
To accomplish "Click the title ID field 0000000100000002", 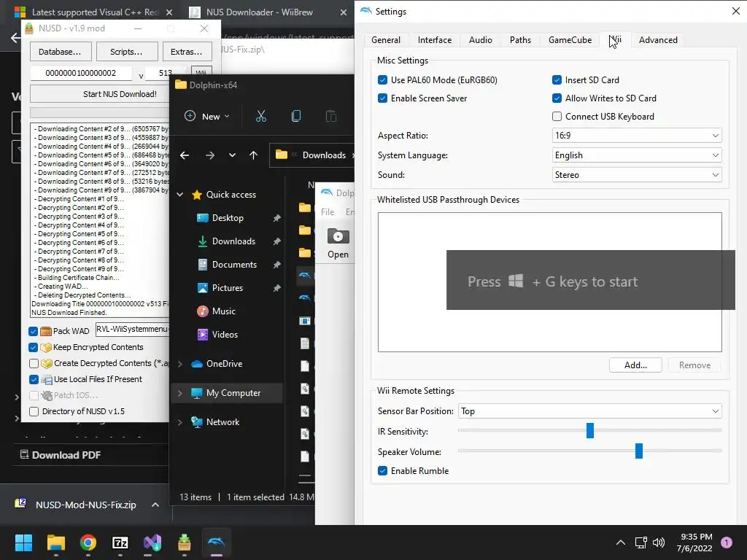I will [81, 74].
